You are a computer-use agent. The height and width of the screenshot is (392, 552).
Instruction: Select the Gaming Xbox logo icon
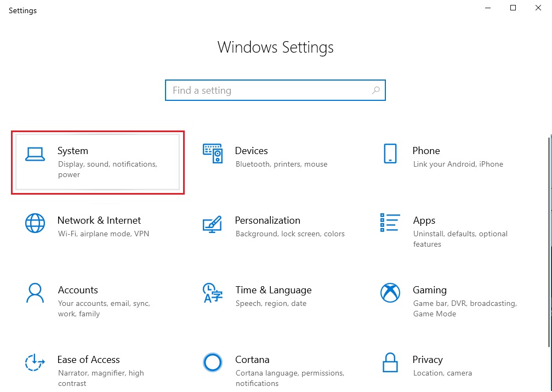[390, 293]
